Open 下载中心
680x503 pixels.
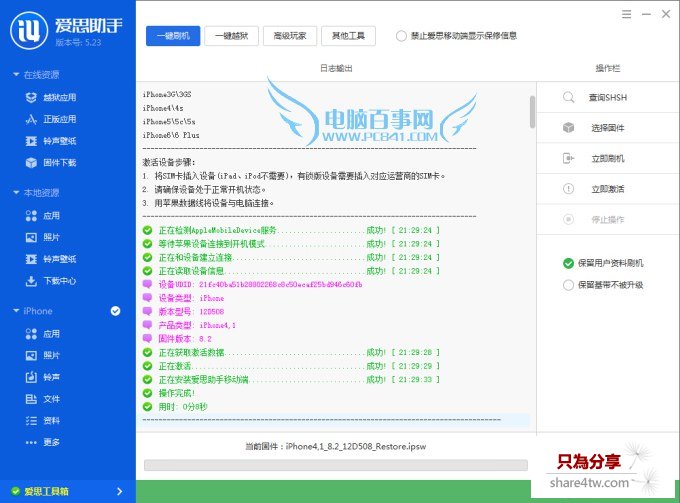click(51, 281)
